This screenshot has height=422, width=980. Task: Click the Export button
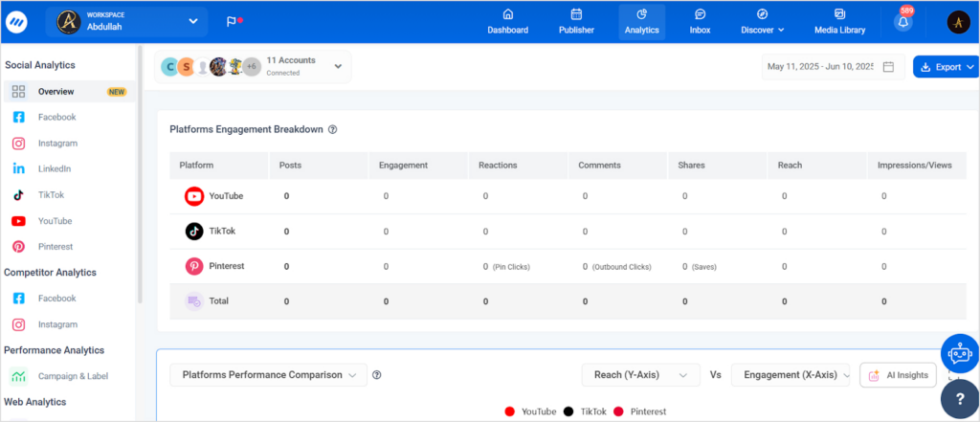point(946,67)
